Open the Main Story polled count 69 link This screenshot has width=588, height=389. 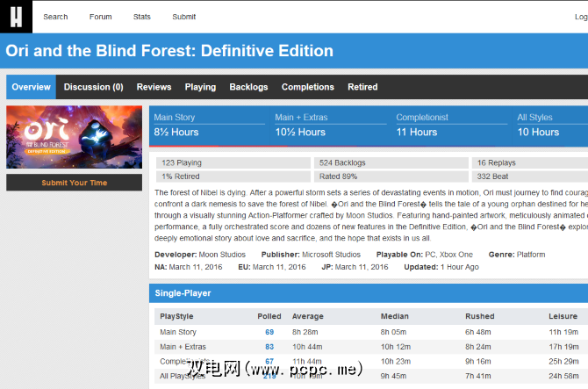[x=269, y=332]
